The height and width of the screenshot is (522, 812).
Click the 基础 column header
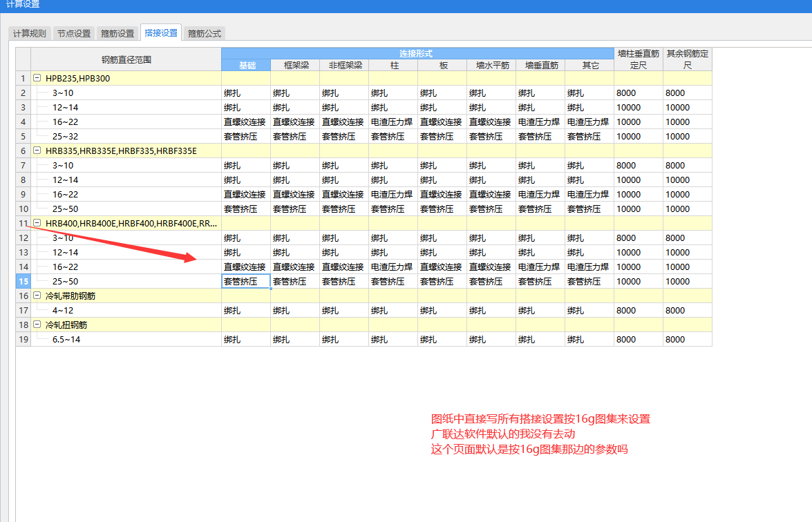(246, 65)
